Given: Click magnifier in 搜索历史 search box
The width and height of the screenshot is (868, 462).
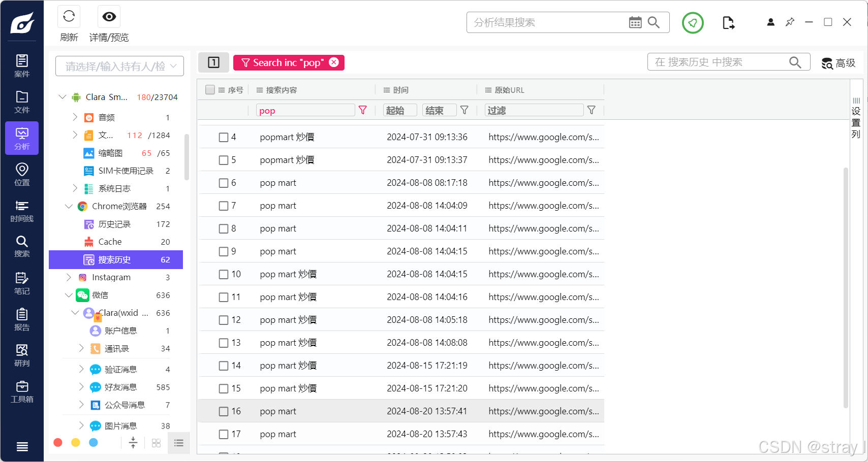Looking at the screenshot, I should (x=795, y=62).
